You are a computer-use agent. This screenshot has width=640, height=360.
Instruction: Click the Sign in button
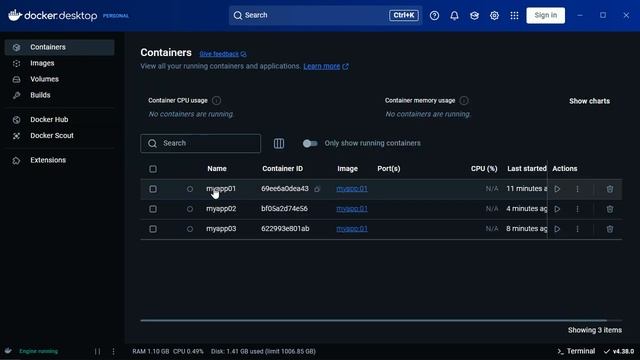coord(546,16)
